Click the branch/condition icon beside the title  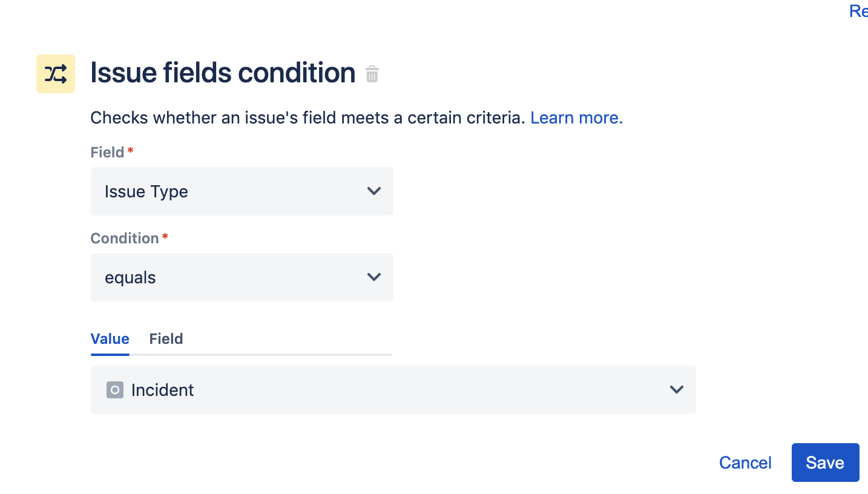click(55, 73)
